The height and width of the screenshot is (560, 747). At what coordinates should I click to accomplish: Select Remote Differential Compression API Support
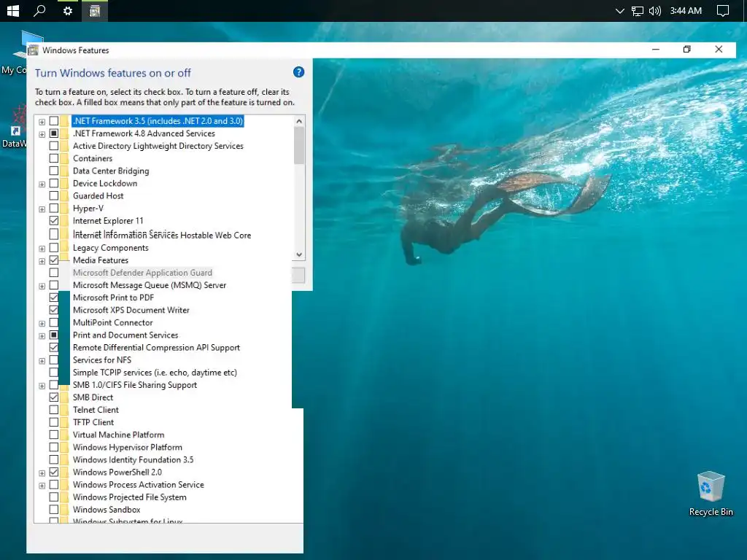[x=156, y=348]
